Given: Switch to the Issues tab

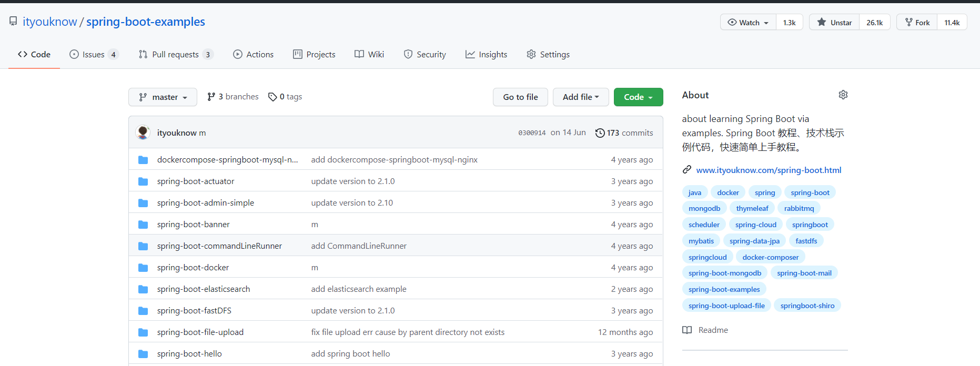Looking at the screenshot, I should pyautogui.click(x=94, y=55).
